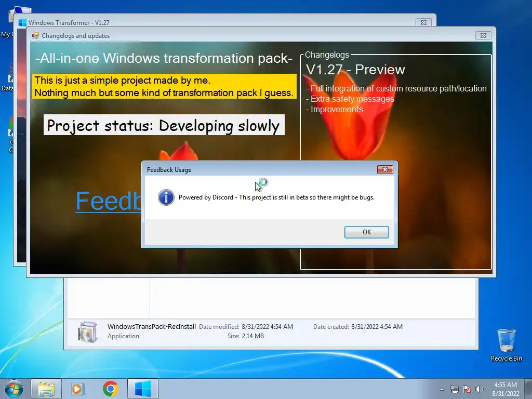Launch Windows Media Player from the taskbar
This screenshot has height=399, width=532.
[78, 389]
